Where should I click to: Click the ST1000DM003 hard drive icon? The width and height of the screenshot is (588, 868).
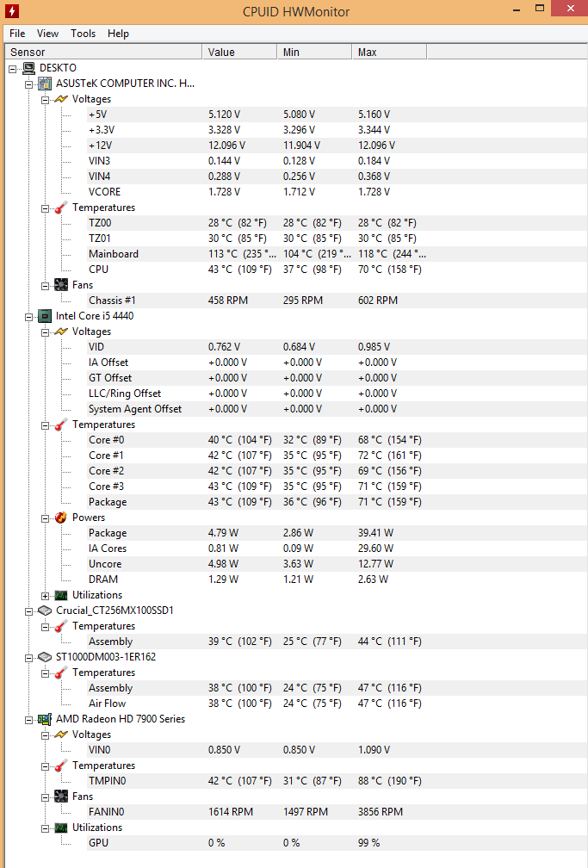[45, 657]
